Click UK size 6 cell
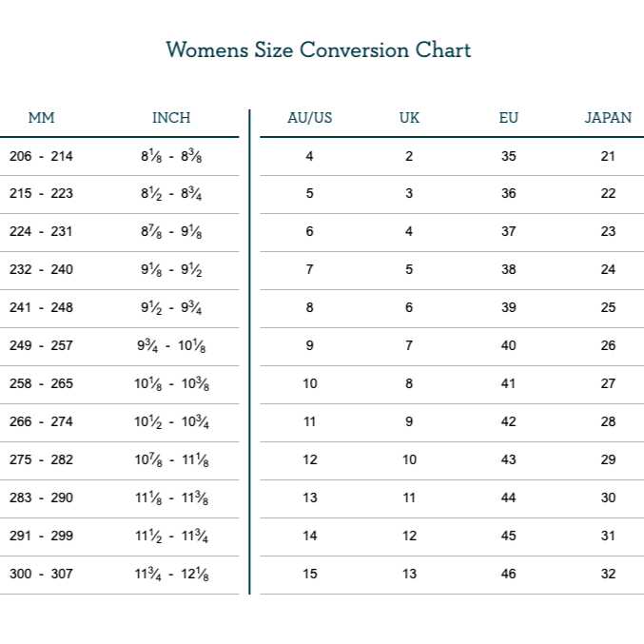Image resolution: width=644 pixels, height=644 pixels. pos(409,308)
